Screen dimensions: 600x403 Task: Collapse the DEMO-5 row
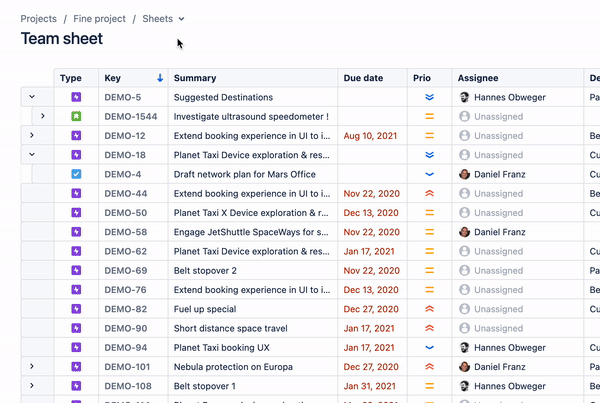point(32,97)
